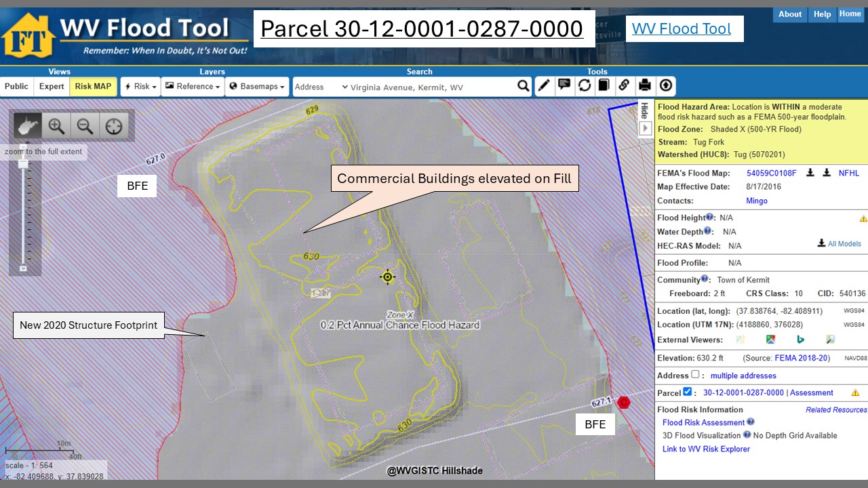Open Bing Maps external viewer
Image resolution: width=868 pixels, height=488 pixels.
800,340
